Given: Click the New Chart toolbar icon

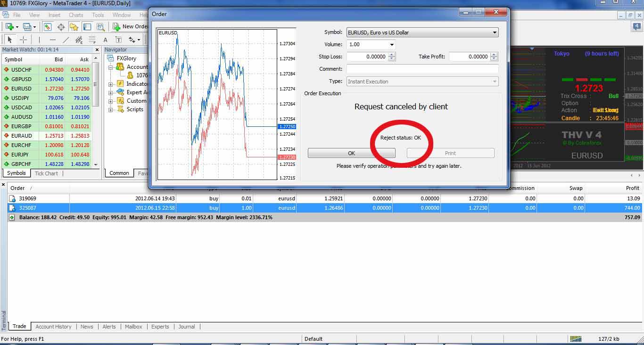Looking at the screenshot, I should [x=9, y=27].
